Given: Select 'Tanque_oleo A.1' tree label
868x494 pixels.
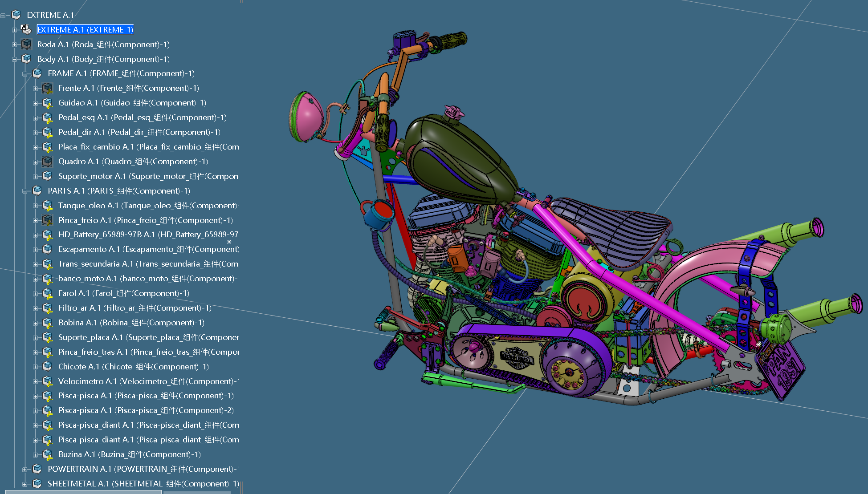Looking at the screenshot, I should 149,206.
